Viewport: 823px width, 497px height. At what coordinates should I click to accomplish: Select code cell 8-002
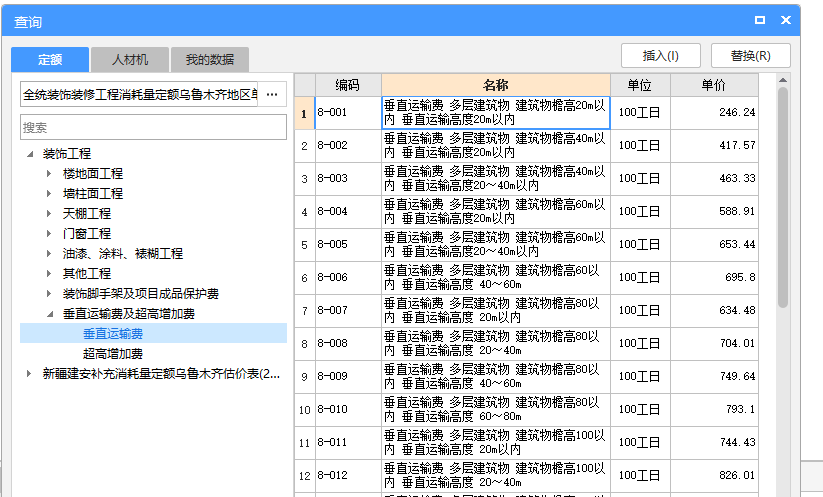click(348, 146)
